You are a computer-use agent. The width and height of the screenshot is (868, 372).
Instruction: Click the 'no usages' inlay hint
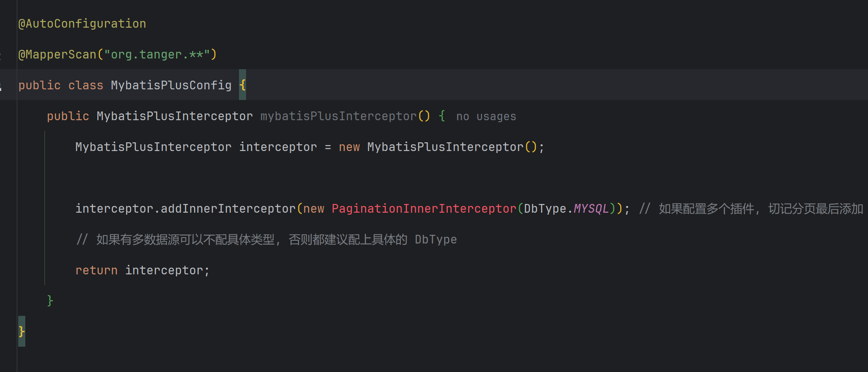point(486,116)
